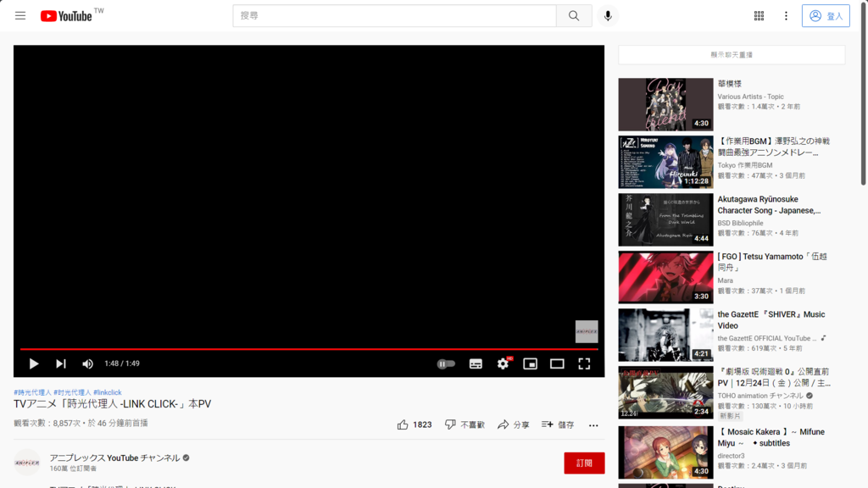This screenshot has width=868, height=488.
Task: Focus the 搜尋 search box
Action: click(x=395, y=16)
